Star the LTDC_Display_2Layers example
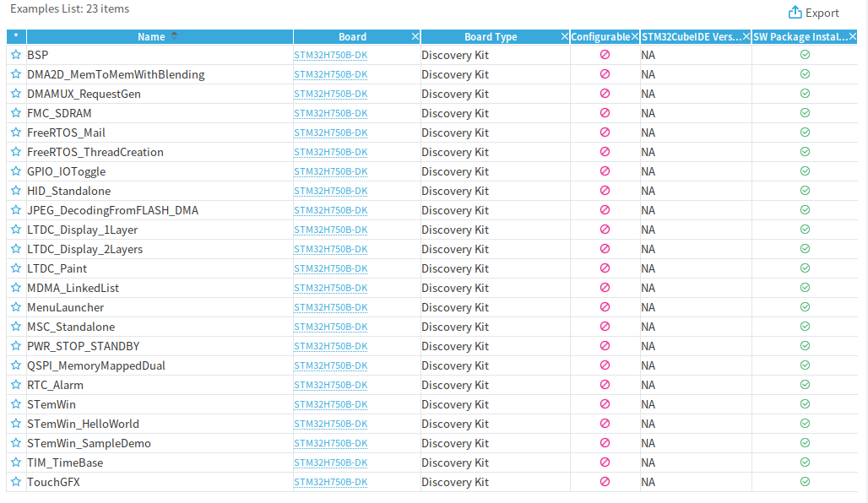868x503 pixels. tap(16, 248)
